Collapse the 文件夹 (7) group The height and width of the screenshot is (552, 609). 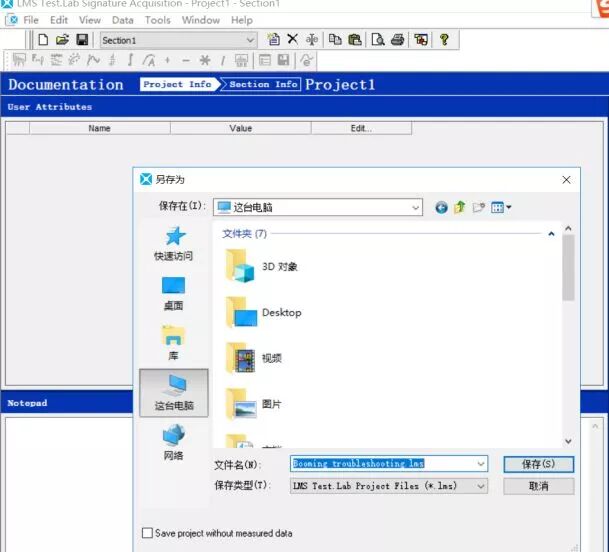point(551,234)
